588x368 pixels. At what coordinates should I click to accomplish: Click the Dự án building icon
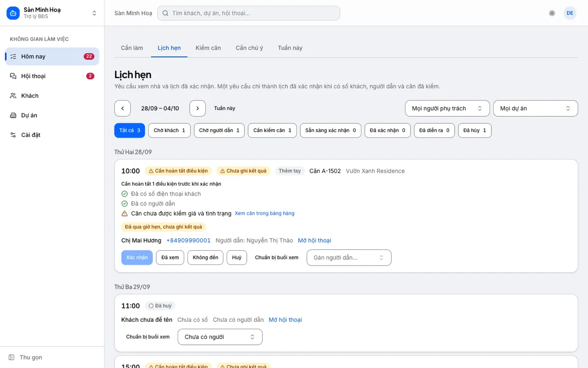[x=13, y=115]
